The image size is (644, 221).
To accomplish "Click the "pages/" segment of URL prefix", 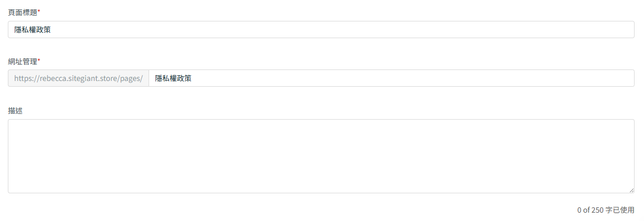I will click(131, 78).
